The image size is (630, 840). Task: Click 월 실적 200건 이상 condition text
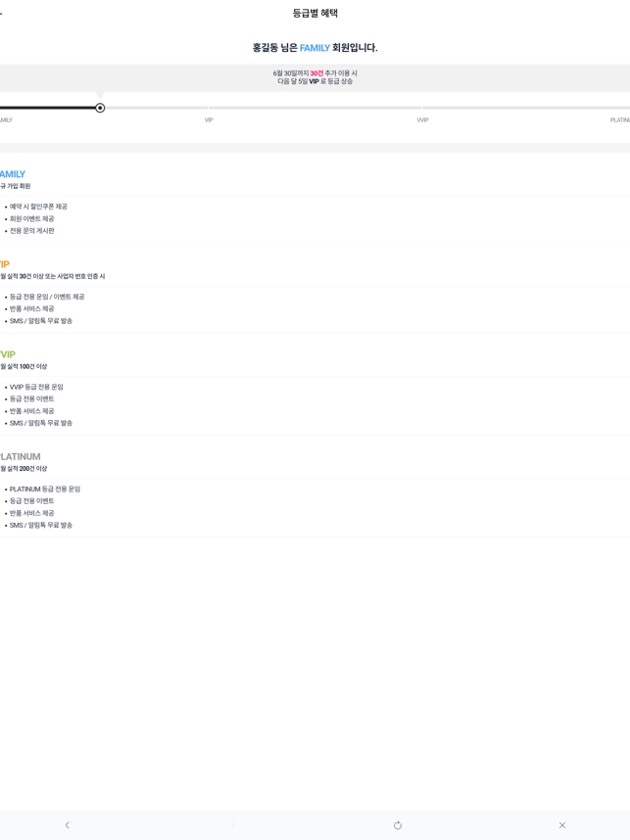tap(24, 469)
